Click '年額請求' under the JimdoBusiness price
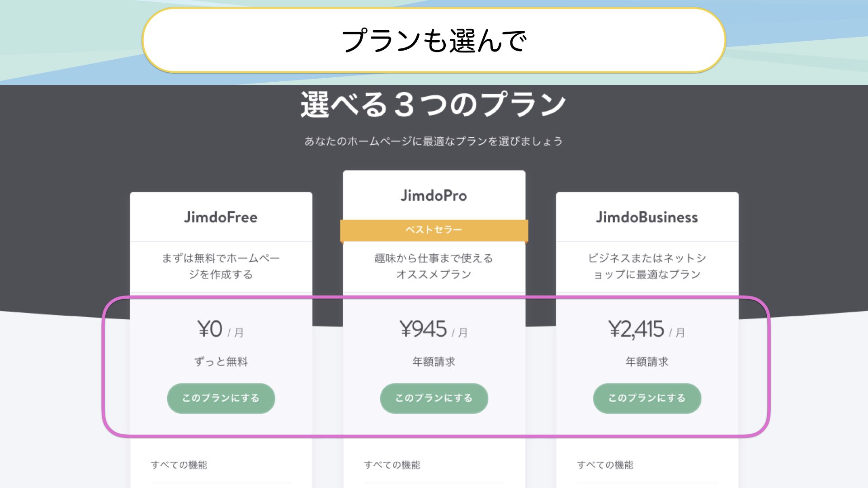The width and height of the screenshot is (868, 488). tap(646, 361)
